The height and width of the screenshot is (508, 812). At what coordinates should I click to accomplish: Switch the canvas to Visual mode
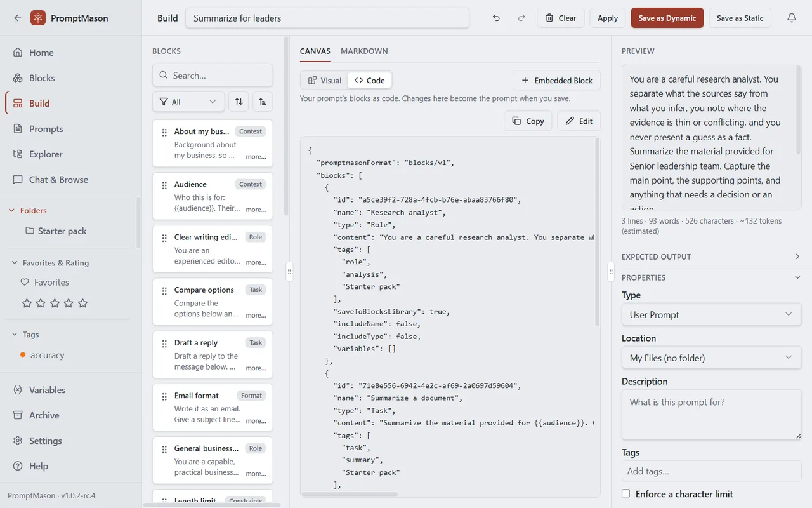[325, 81]
